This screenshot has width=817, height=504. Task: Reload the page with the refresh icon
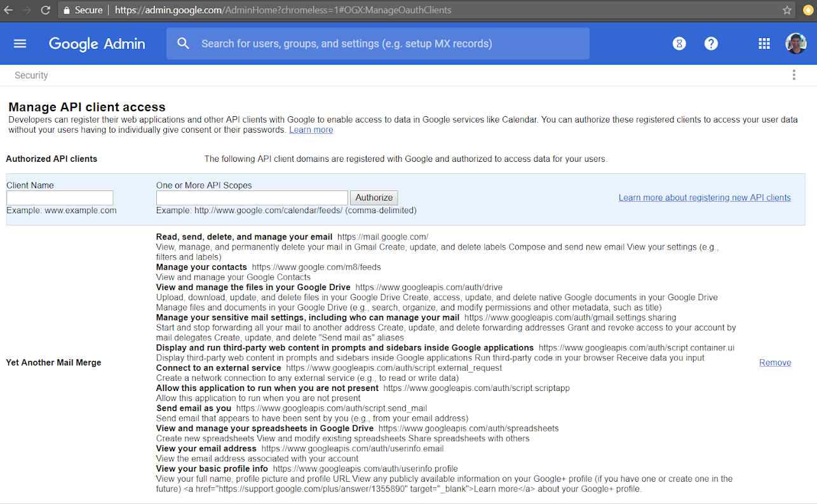click(x=45, y=10)
